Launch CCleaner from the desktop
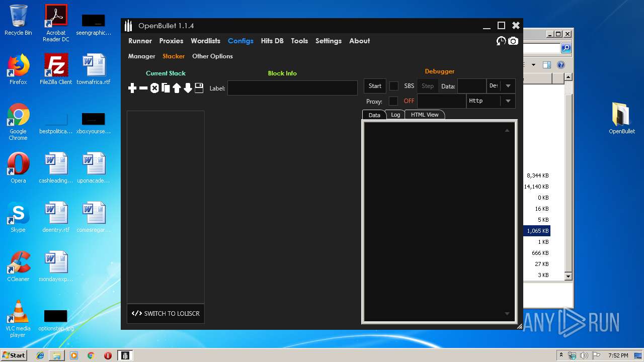This screenshot has width=644, height=362. 18,266
